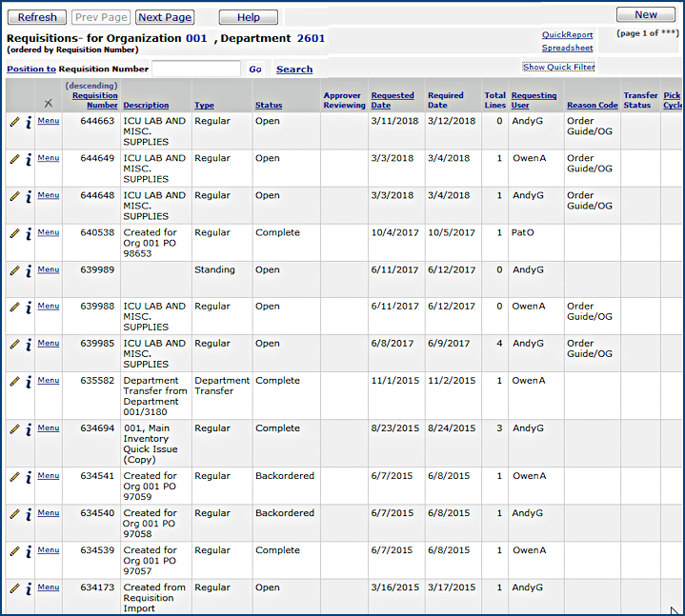This screenshot has width=685, height=616.
Task: Click the X delete column header icon
Action: pos(49,103)
